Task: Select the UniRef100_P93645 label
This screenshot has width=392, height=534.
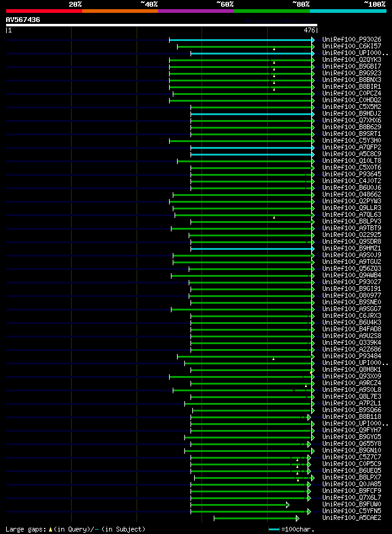Action: coord(352,174)
